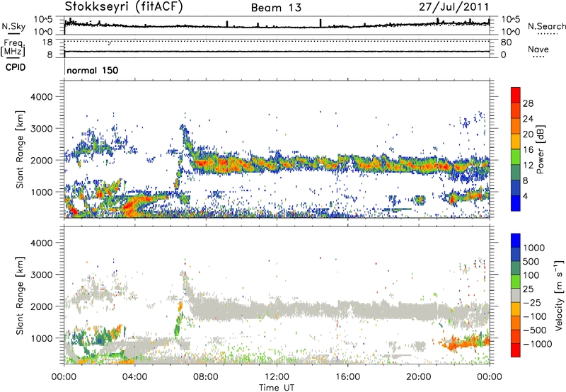Click "2000" on the Power panel range axis
Image resolution: width=566 pixels, height=392 pixels.
(41, 160)
